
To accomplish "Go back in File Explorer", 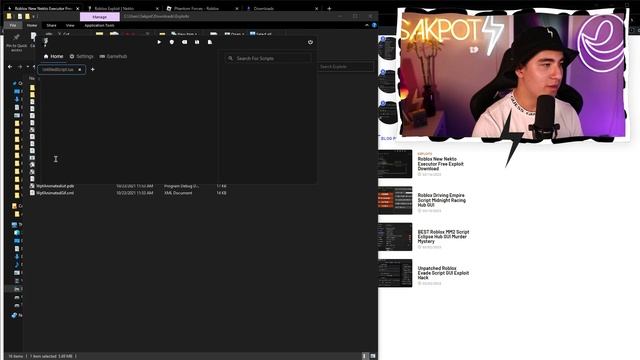I will pyautogui.click(x=10, y=67).
